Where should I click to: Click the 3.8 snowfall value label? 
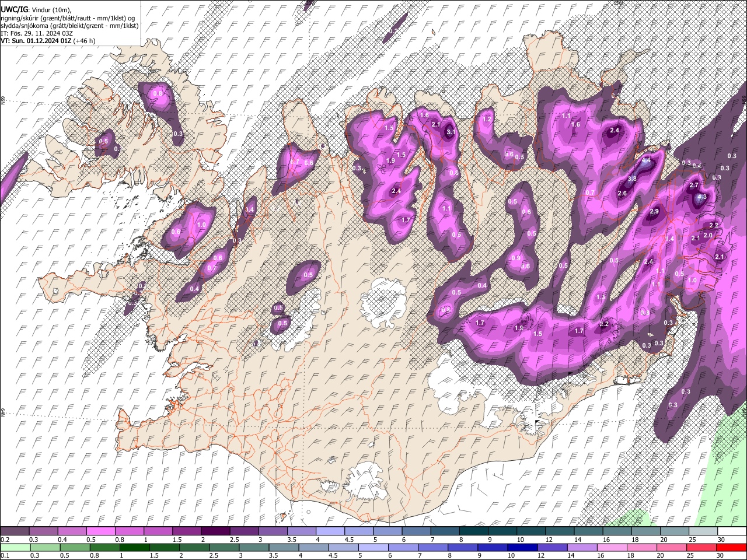[632, 178]
